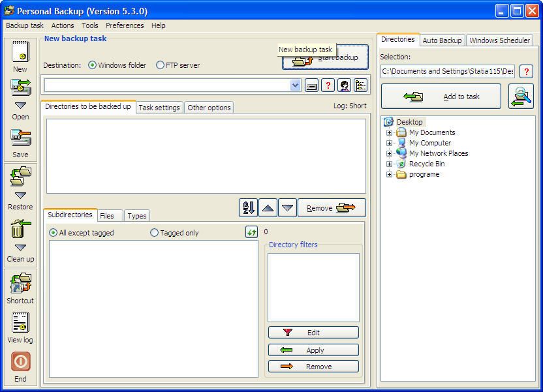Click Remove button under Directory filters

pyautogui.click(x=313, y=367)
